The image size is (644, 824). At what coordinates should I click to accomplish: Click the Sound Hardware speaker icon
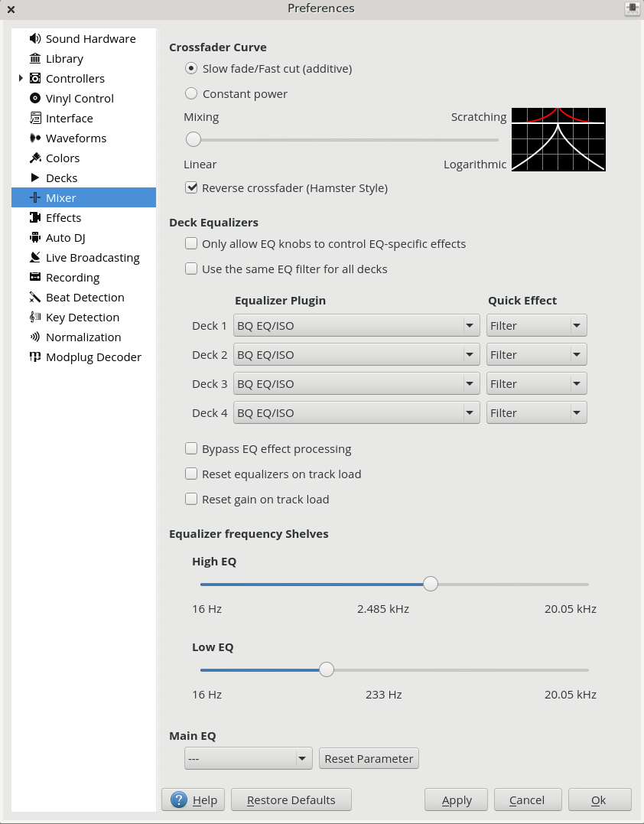(34, 39)
